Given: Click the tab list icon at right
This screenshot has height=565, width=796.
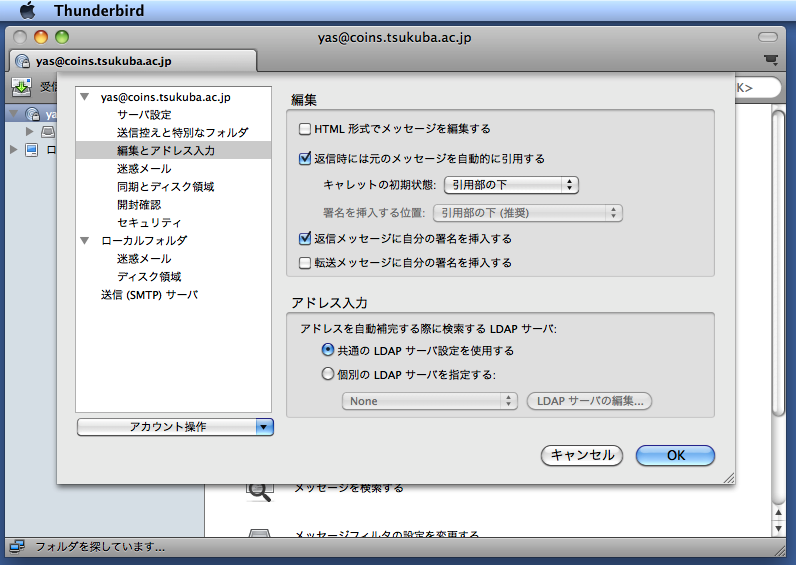Looking at the screenshot, I should tap(771, 60).
